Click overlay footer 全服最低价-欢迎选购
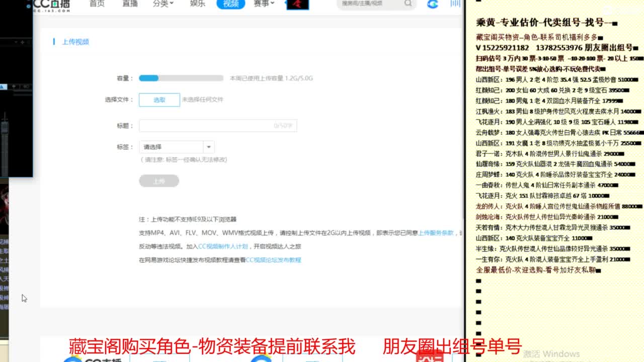The image size is (644, 362). tap(538, 270)
